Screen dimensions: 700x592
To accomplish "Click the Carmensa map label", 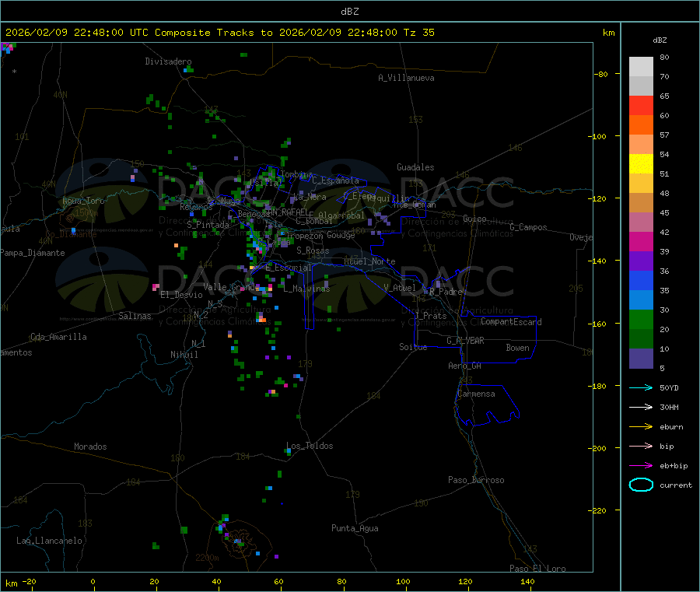I will pyautogui.click(x=476, y=394).
